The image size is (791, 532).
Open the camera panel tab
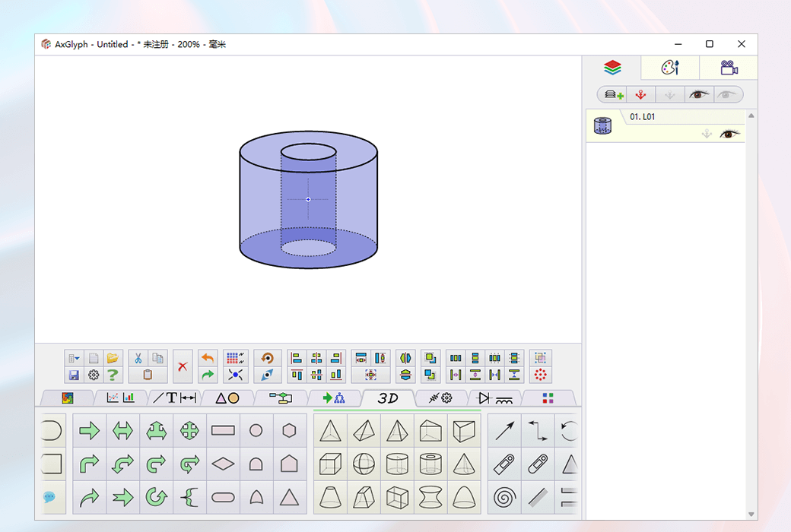pos(728,67)
